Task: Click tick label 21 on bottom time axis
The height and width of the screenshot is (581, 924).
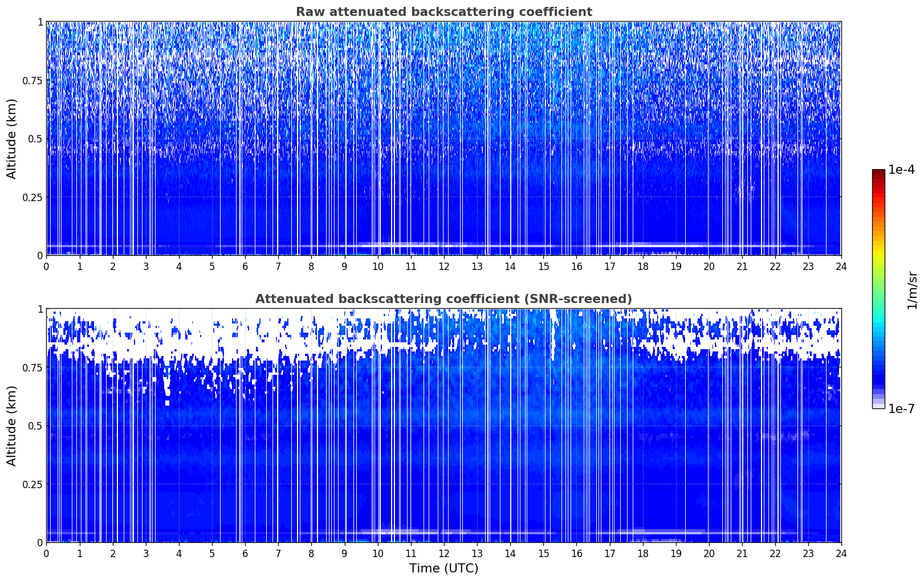Action: pos(742,554)
